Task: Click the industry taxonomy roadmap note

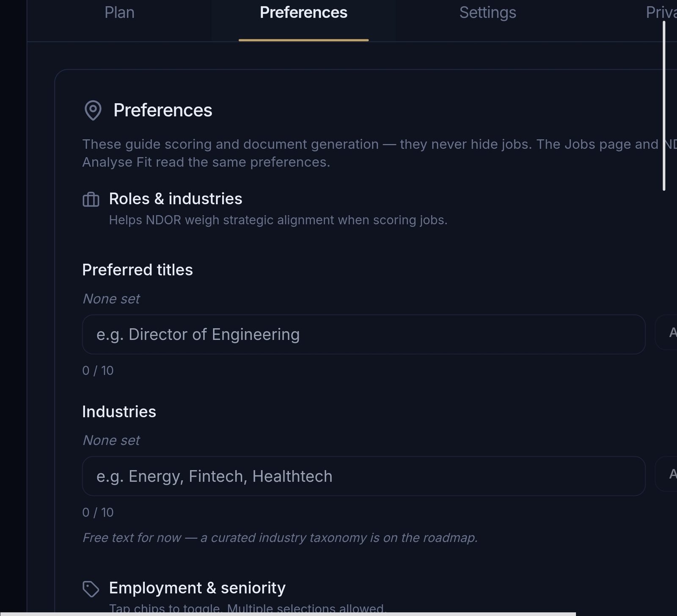Action: [280, 538]
